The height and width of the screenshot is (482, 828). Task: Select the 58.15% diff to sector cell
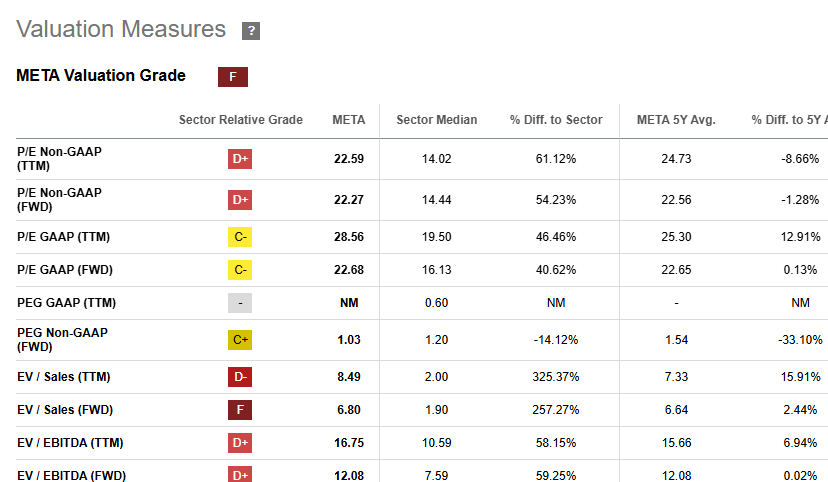click(x=556, y=443)
